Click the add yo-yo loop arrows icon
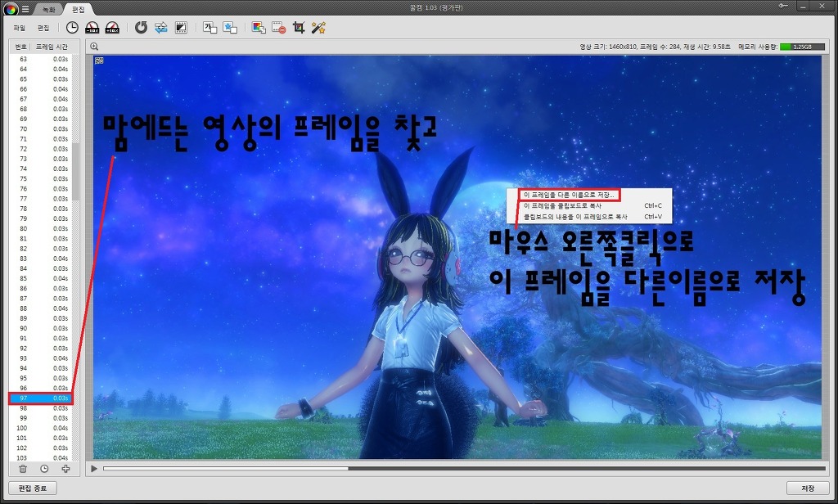 click(x=161, y=28)
